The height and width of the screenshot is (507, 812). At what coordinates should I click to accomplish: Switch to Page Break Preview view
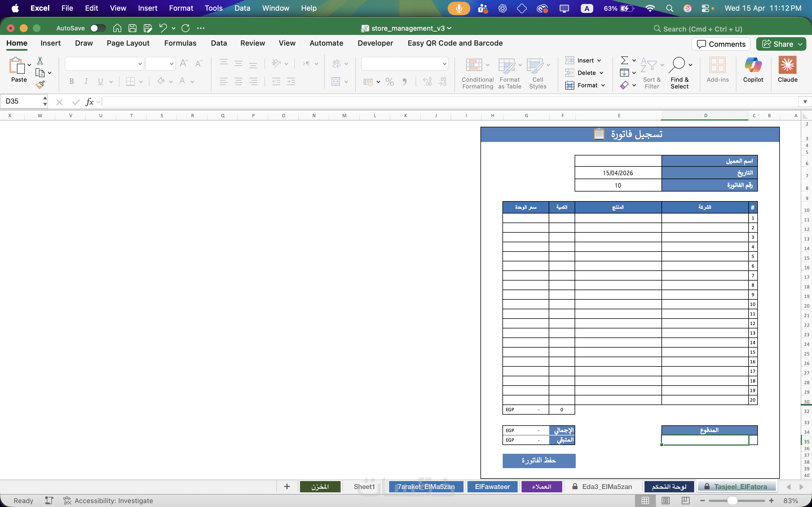tap(685, 500)
